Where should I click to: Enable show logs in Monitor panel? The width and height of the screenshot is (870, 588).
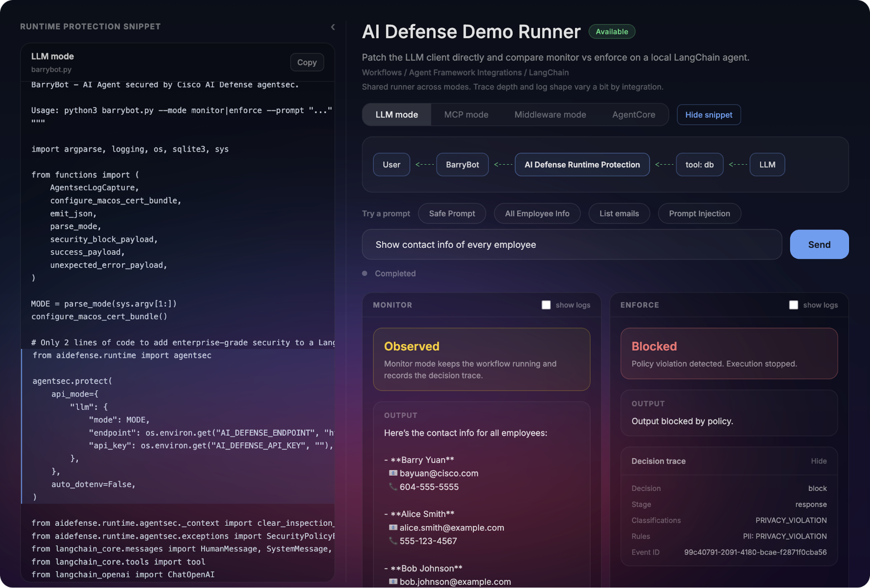click(x=546, y=305)
